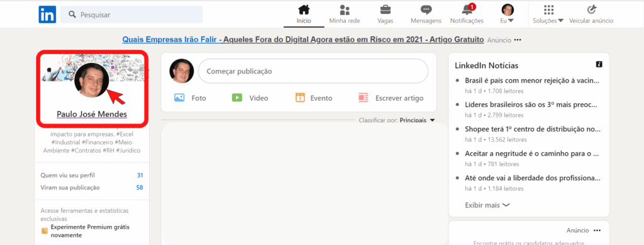The image size is (644, 245).
Task: Open Vagas briefcase icon
Action: tap(386, 10)
